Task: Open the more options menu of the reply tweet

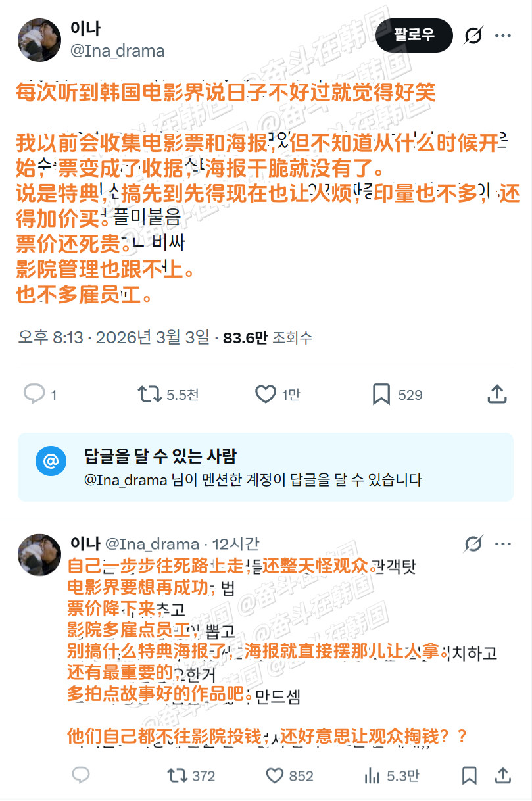Action: [x=503, y=545]
